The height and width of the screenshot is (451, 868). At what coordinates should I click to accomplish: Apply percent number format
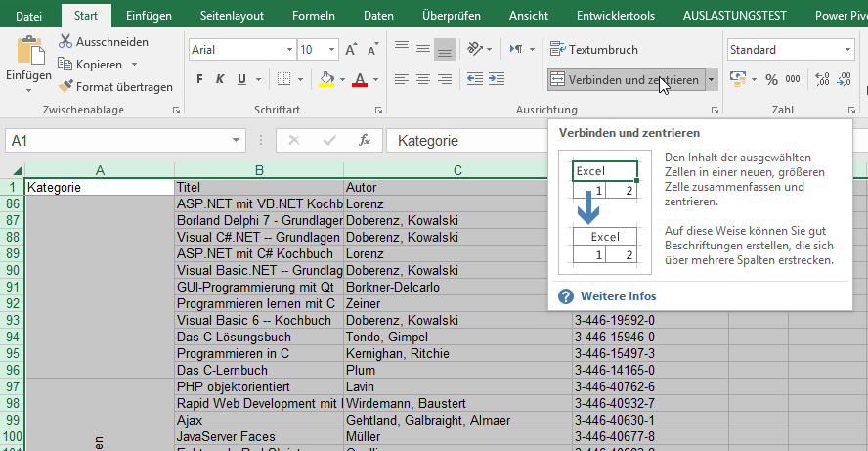[771, 79]
